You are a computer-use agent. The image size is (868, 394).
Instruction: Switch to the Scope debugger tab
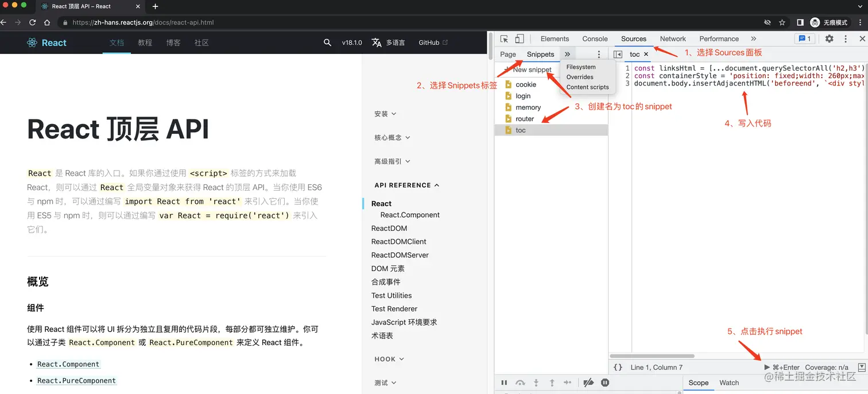point(699,383)
